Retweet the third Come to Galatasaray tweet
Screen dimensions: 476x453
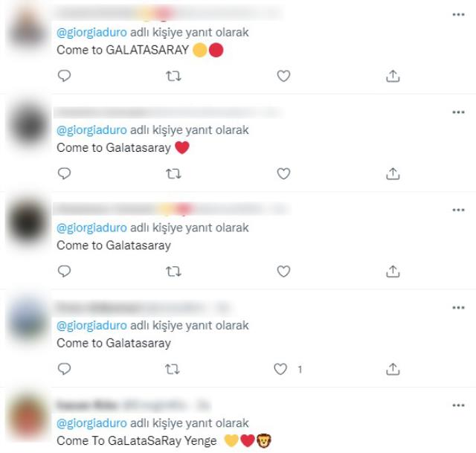[173, 272]
